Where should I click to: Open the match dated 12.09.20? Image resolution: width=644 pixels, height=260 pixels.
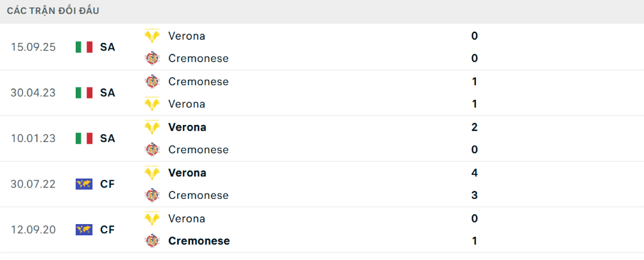(33, 229)
